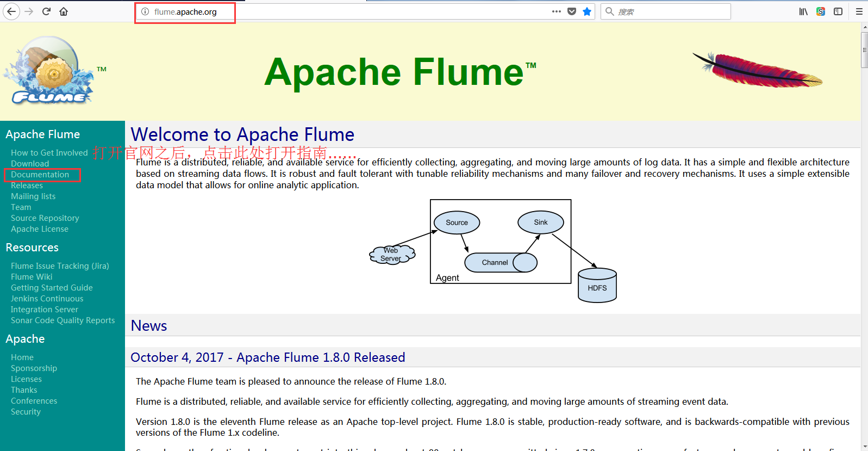Open the hamburger application menu
The height and width of the screenshot is (451, 868).
point(859,11)
